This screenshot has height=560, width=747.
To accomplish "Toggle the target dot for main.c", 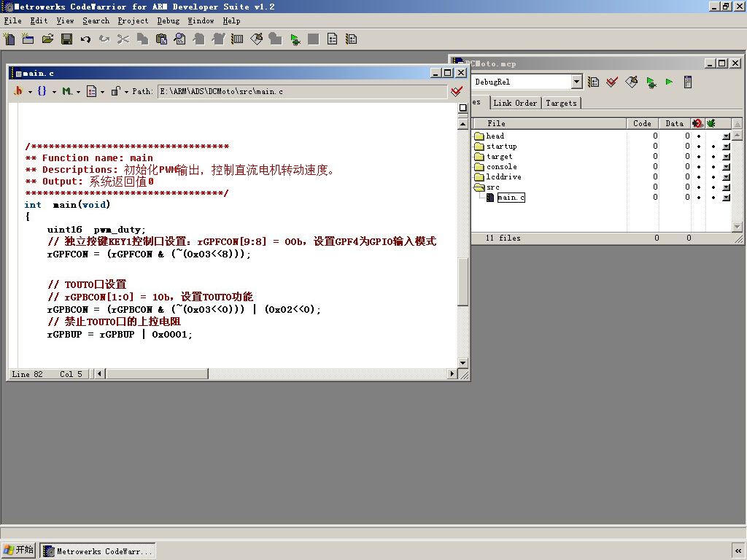I will pyautogui.click(x=699, y=197).
